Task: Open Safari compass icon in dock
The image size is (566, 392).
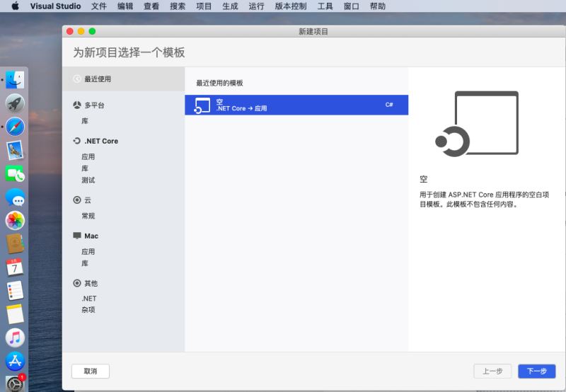Action: [15, 127]
